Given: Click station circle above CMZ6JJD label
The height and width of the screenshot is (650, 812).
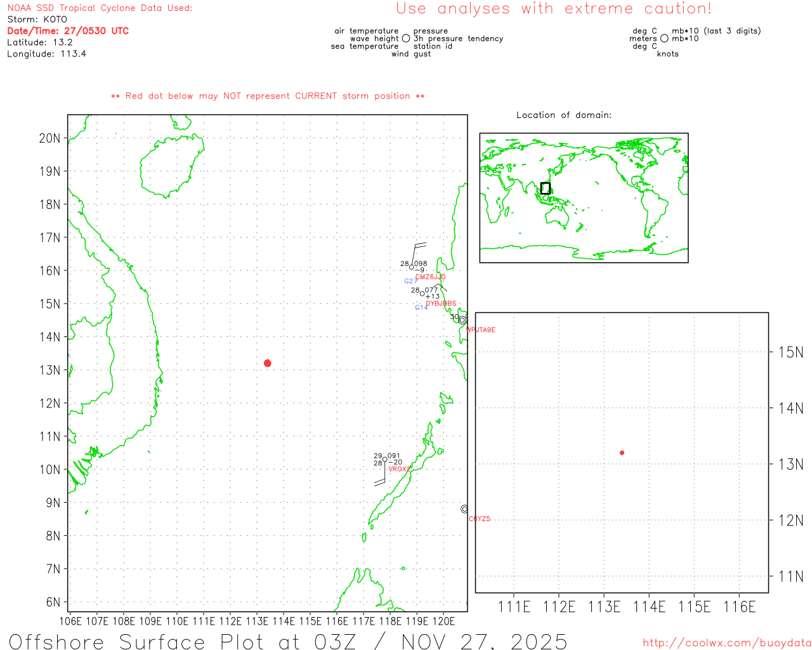Looking at the screenshot, I should pyautogui.click(x=412, y=267).
